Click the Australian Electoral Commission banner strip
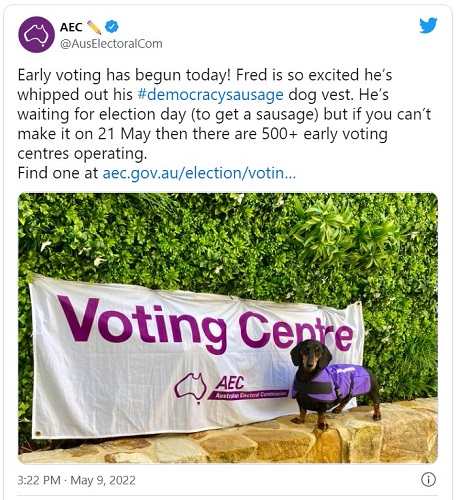This screenshot has width=456, height=500. pos(248,395)
